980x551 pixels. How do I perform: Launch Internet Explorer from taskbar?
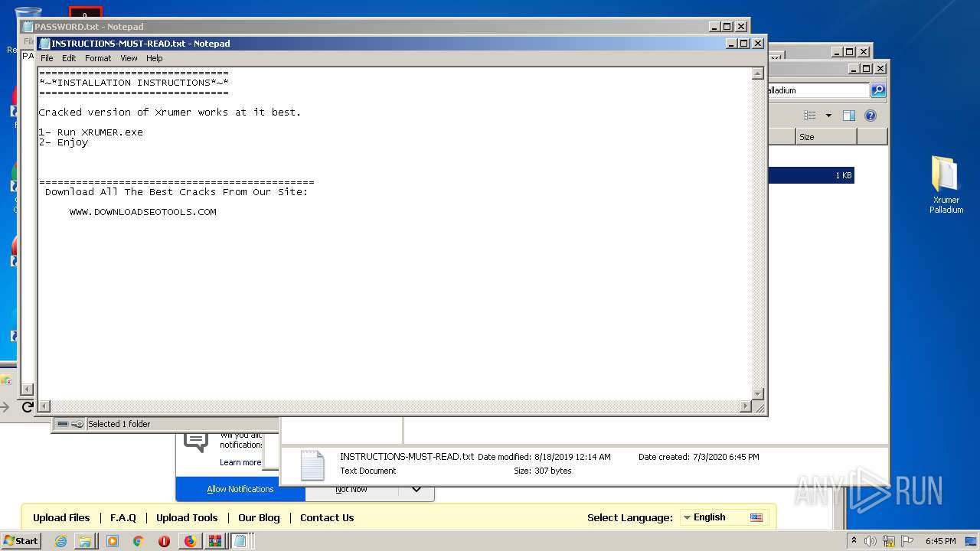(60, 541)
